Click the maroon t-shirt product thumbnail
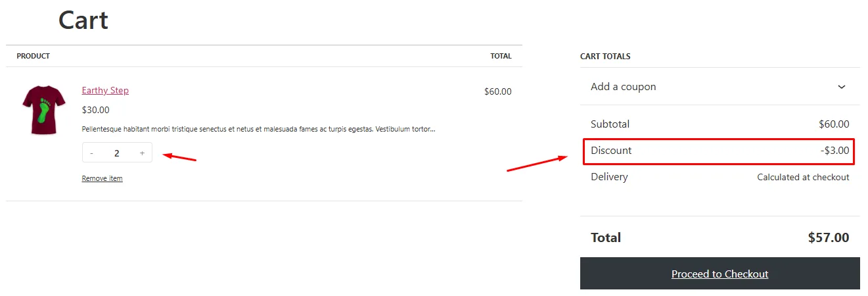The image size is (868, 296). (44, 110)
